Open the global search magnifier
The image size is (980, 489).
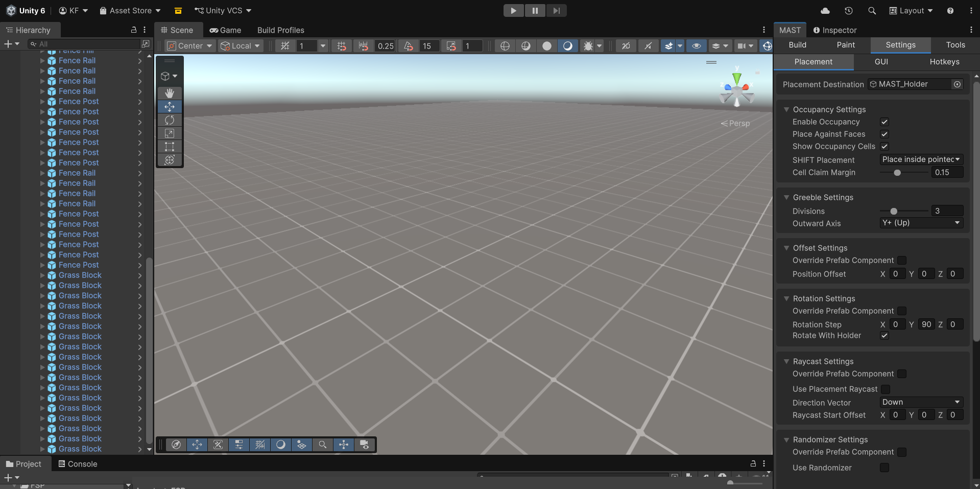pyautogui.click(x=872, y=11)
